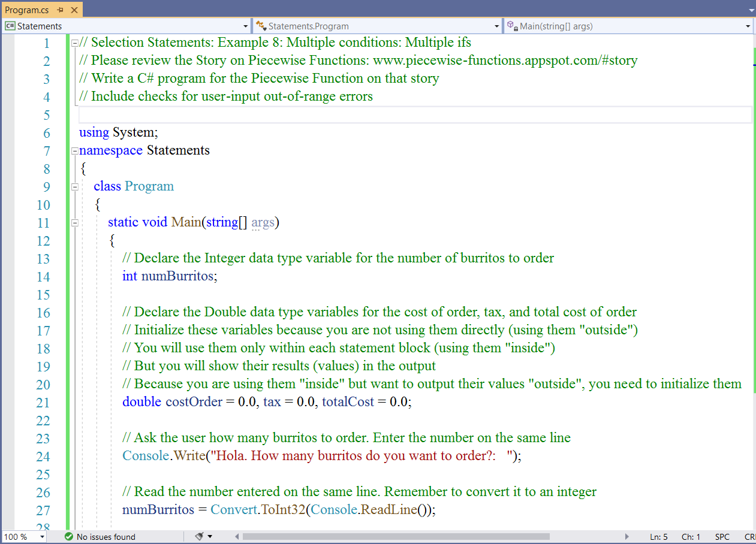This screenshot has width=756, height=544.
Task: Click the SPC indentation indicator
Action: click(722, 537)
